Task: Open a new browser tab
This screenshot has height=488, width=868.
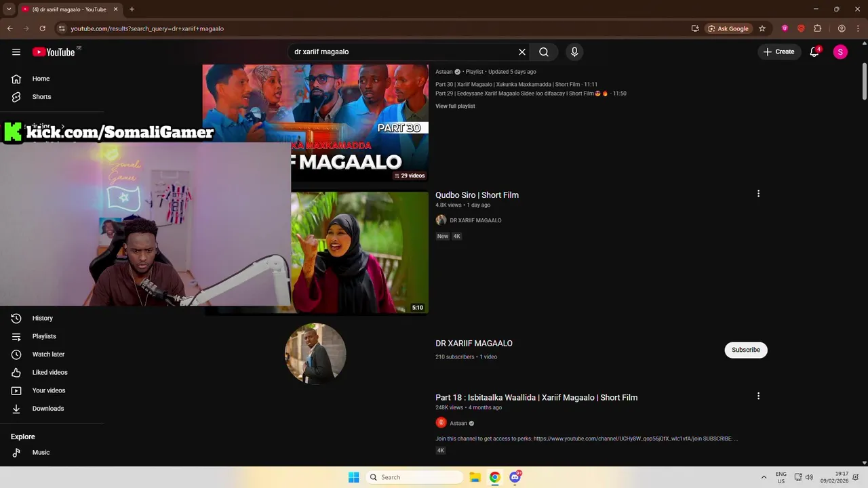Action: tap(132, 9)
